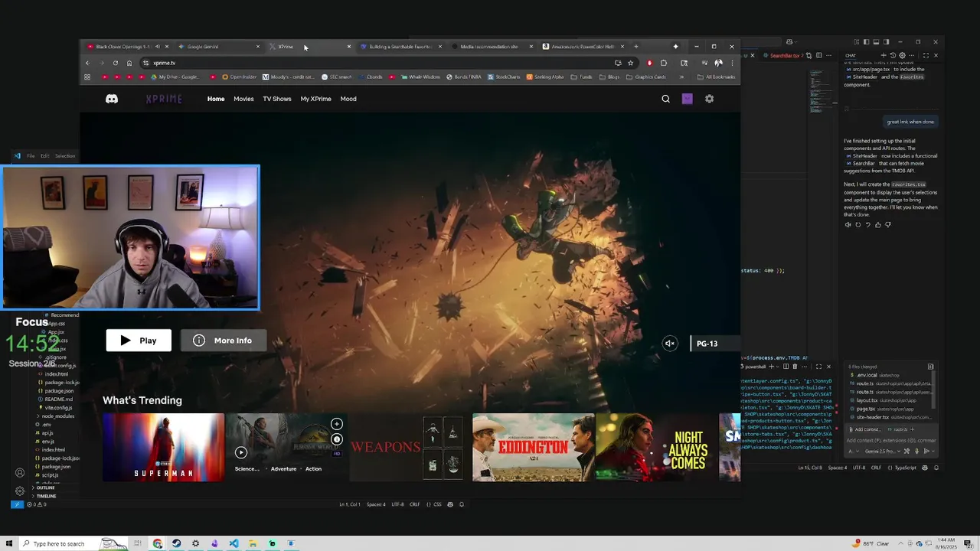The height and width of the screenshot is (551, 980).
Task: Expand the TIMELINE section in the explorer
Action: coord(46,496)
